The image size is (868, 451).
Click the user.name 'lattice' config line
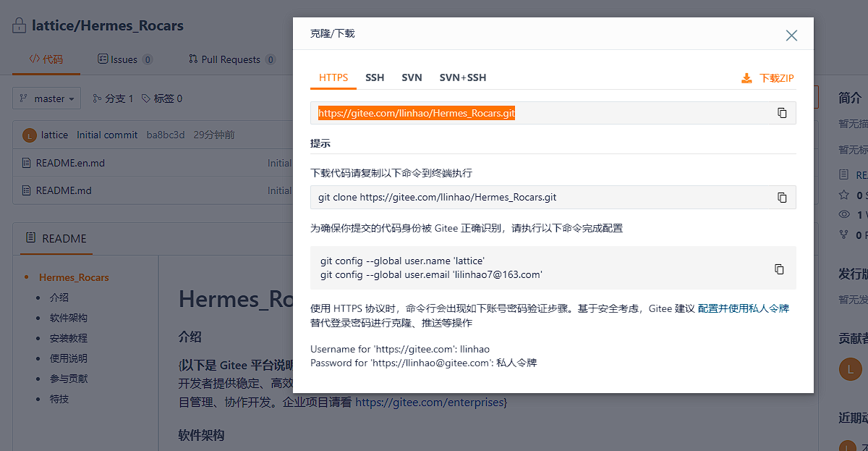pos(402,261)
